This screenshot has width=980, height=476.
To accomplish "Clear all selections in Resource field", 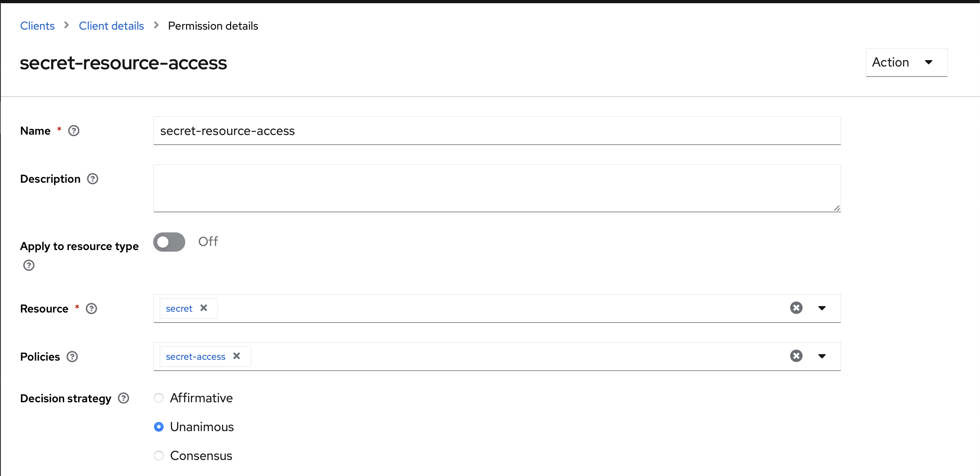I will (796, 308).
